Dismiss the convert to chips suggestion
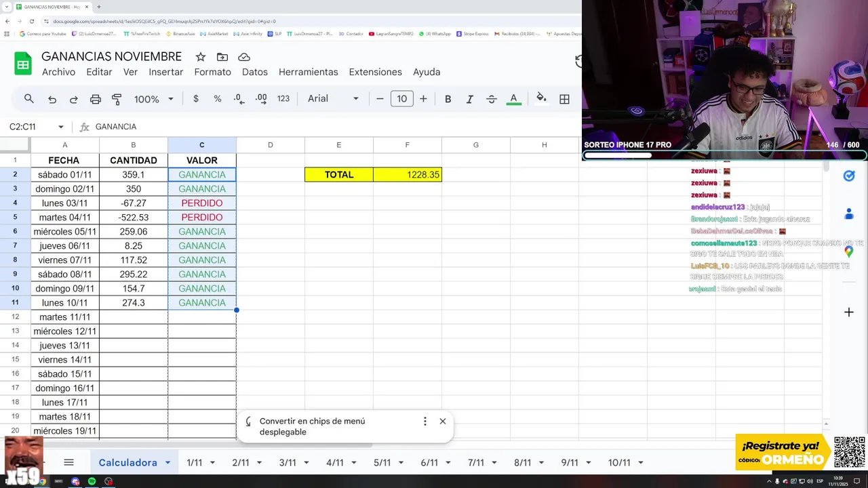This screenshot has height=488, width=868. click(443, 421)
